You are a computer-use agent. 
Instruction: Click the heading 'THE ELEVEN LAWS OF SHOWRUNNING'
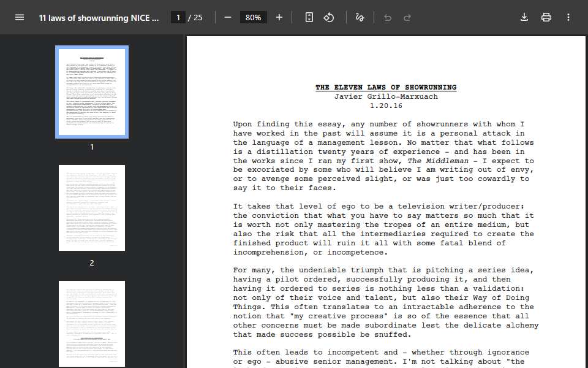click(386, 88)
